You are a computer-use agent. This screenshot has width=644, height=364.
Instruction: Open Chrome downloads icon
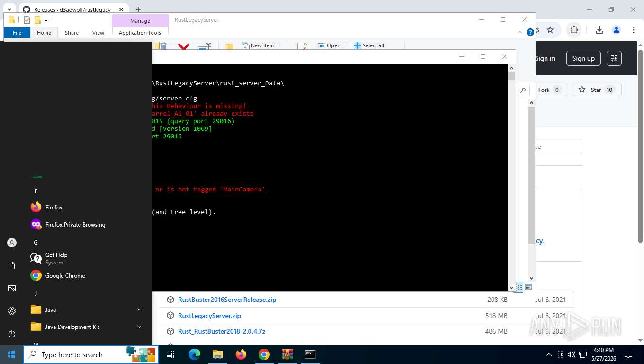[x=599, y=30]
